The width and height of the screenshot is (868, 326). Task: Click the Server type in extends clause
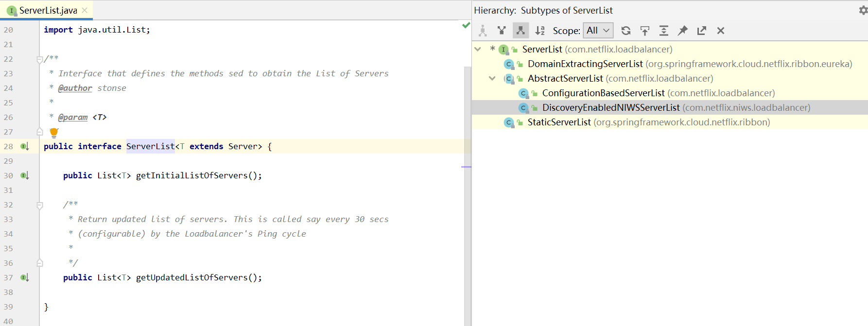(243, 146)
